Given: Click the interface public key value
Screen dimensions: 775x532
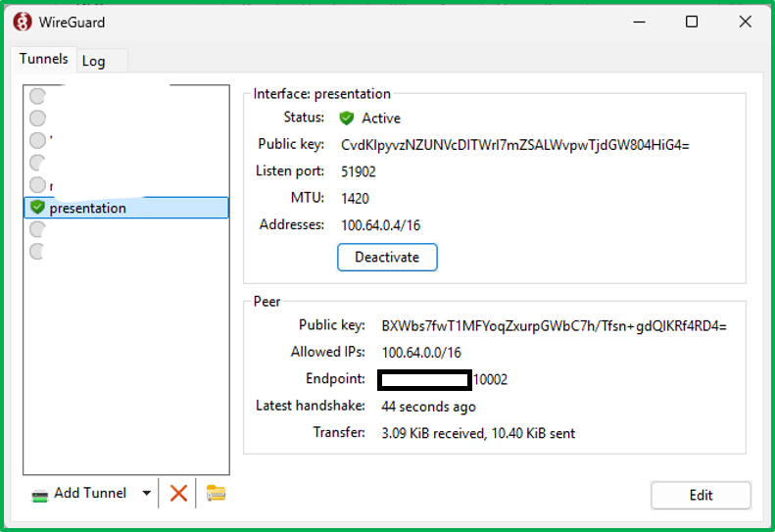Looking at the screenshot, I should tap(514, 145).
